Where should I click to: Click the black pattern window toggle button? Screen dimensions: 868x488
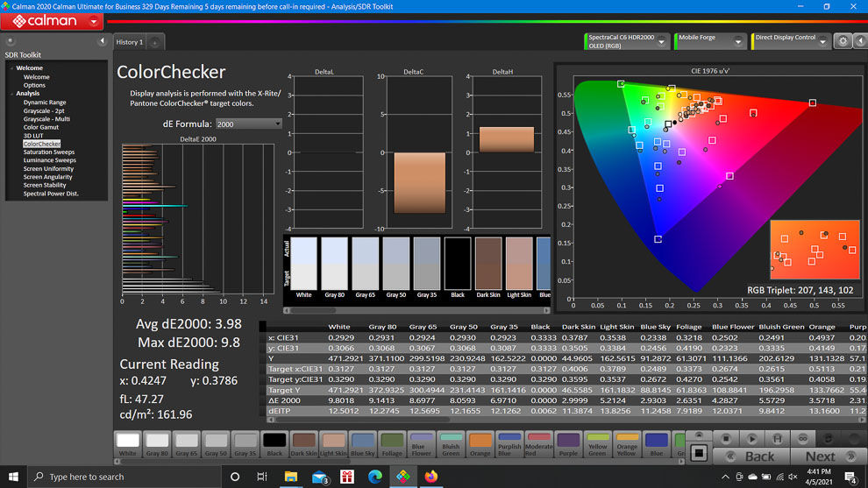point(699,453)
